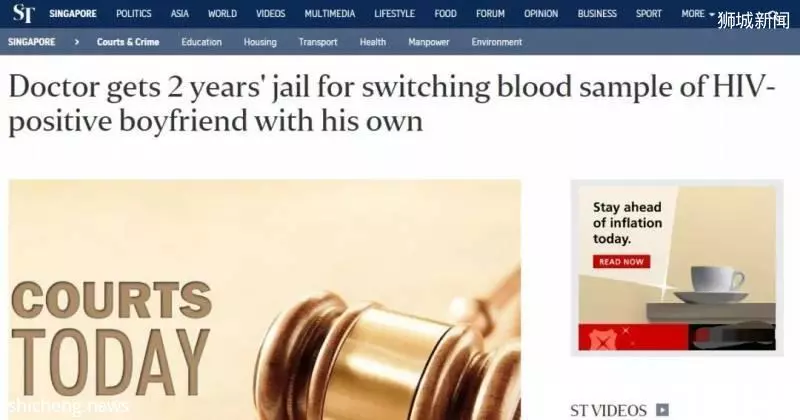Click the article headline about doctor

[392, 104]
